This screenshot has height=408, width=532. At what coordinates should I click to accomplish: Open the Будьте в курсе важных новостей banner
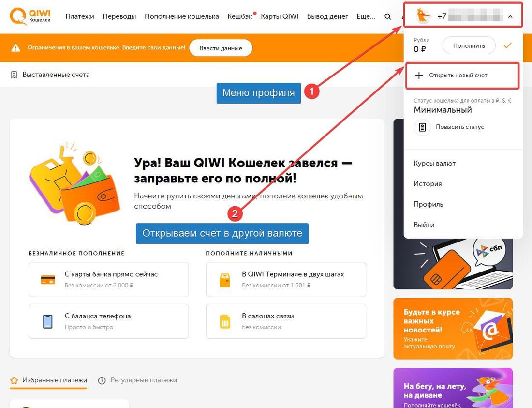pos(453,329)
